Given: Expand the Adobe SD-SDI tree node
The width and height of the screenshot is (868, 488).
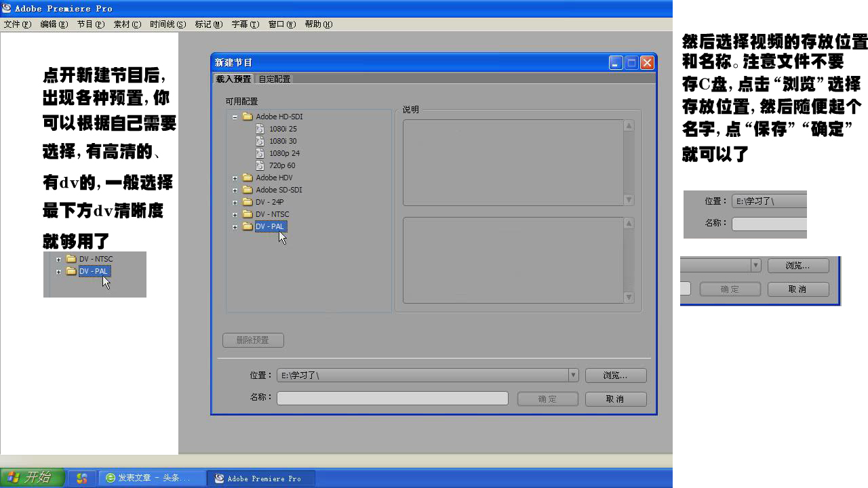Looking at the screenshot, I should tap(235, 190).
